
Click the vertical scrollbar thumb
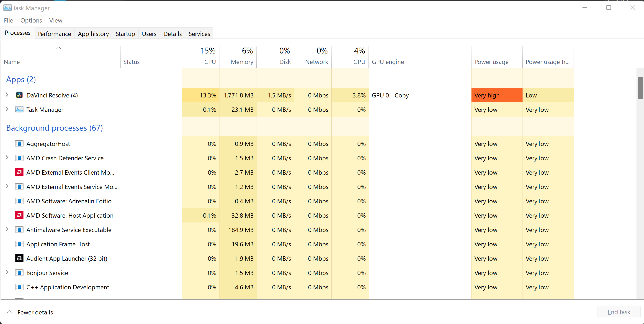pos(640,88)
